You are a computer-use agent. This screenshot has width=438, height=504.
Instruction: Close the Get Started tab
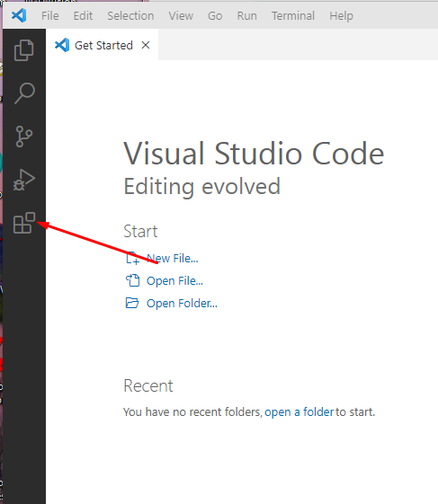(146, 45)
